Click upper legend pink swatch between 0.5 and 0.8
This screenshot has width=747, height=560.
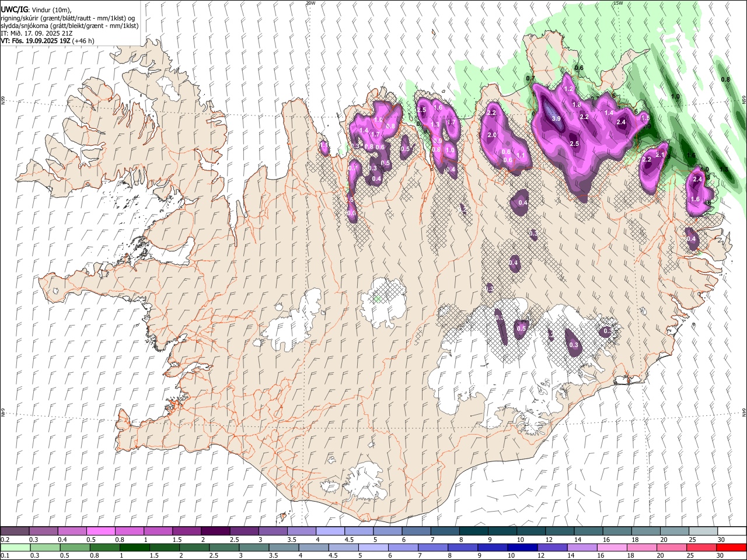[100, 531]
